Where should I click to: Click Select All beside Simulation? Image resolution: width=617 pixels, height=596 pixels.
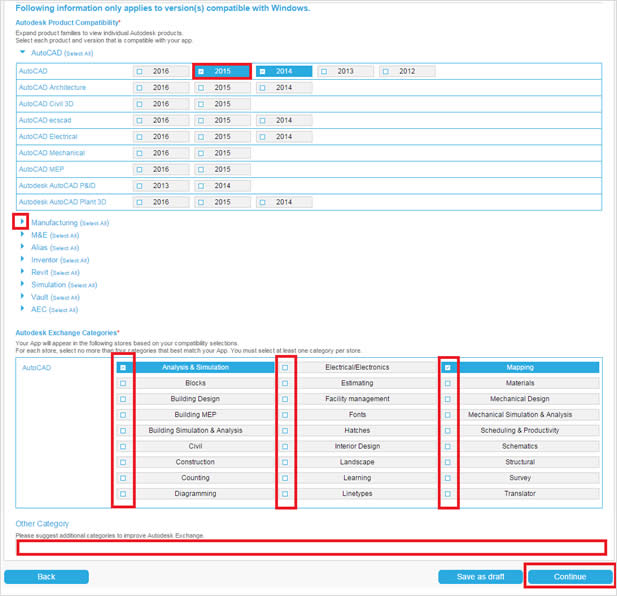[x=83, y=285]
